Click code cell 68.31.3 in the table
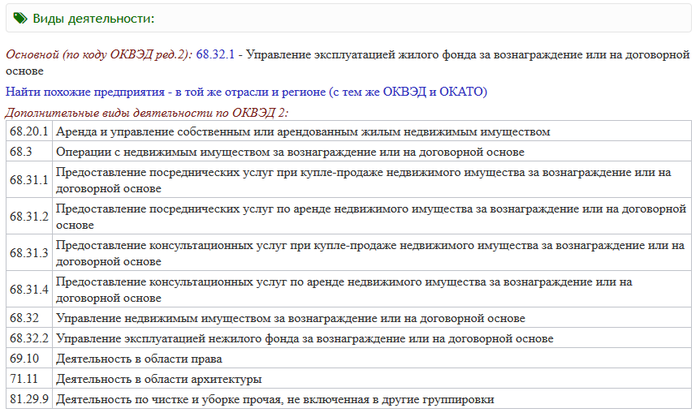Image resolution: width=700 pixels, height=417 pixels. click(x=29, y=252)
